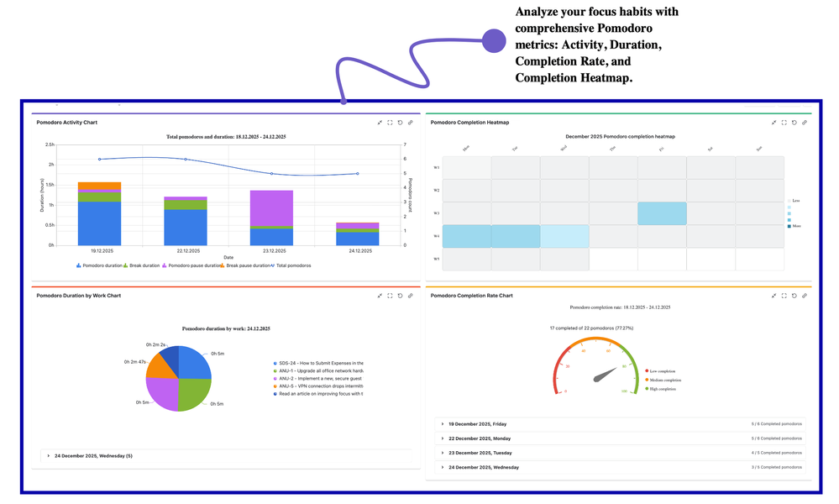Copy link for Pomodoro Completion Heatmap

805,123
